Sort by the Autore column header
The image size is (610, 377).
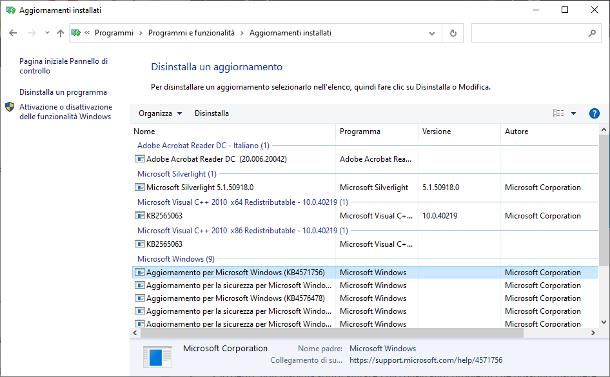[x=516, y=131]
